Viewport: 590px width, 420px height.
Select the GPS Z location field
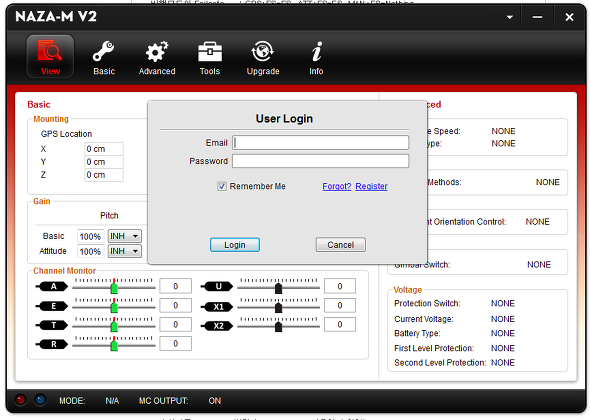[104, 175]
